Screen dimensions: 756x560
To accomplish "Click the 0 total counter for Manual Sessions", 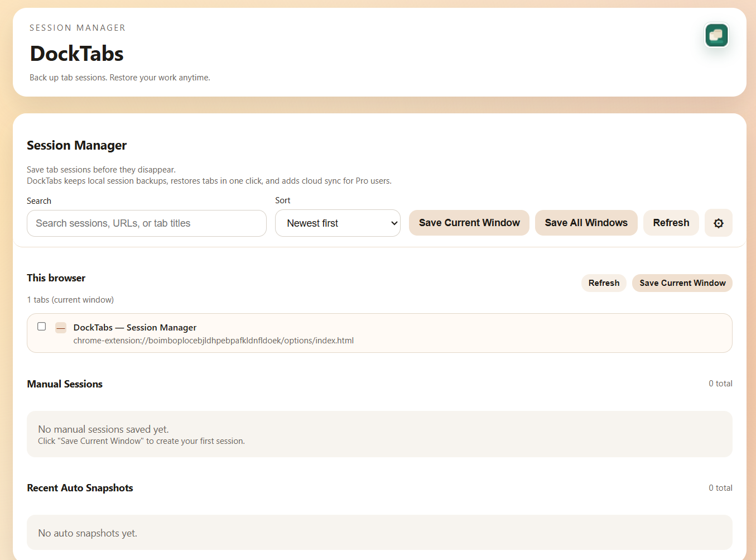I will tap(720, 384).
